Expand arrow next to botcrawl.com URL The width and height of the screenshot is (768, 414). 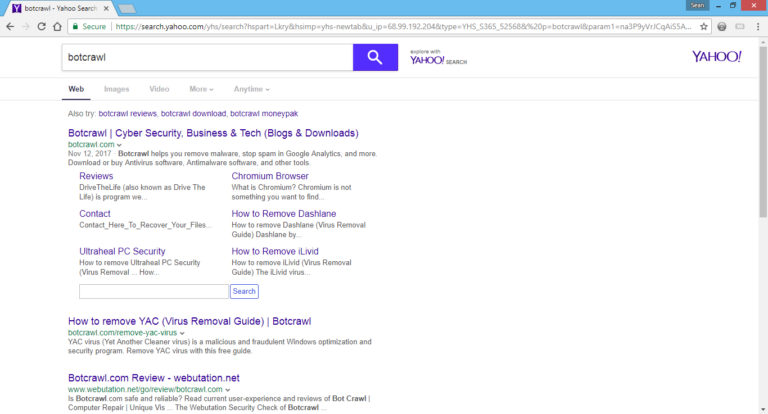(x=119, y=145)
